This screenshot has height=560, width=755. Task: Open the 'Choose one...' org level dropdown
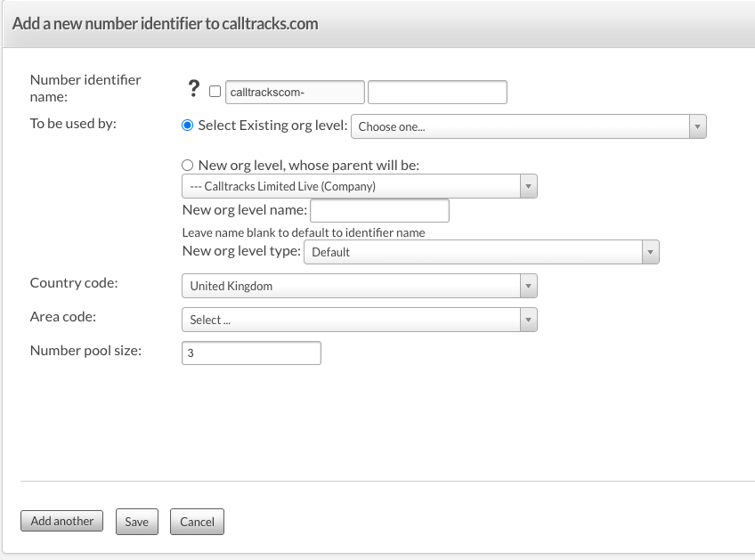pyautogui.click(x=529, y=126)
